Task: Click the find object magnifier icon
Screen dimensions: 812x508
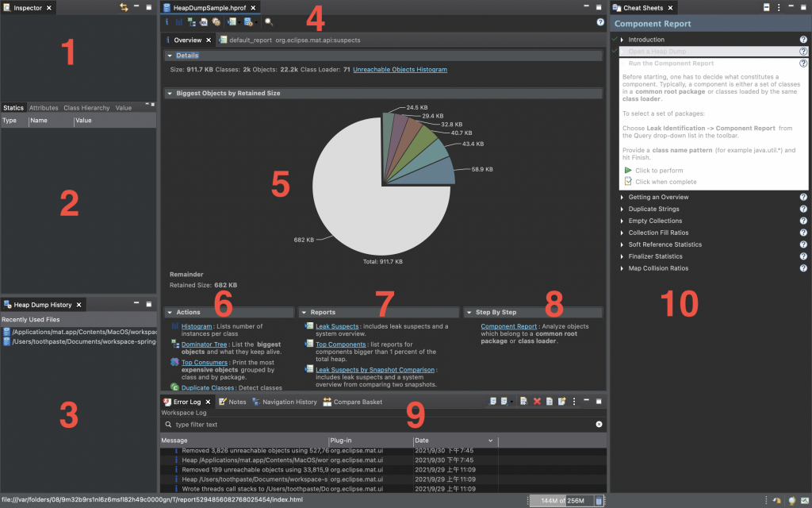Action: click(x=269, y=21)
